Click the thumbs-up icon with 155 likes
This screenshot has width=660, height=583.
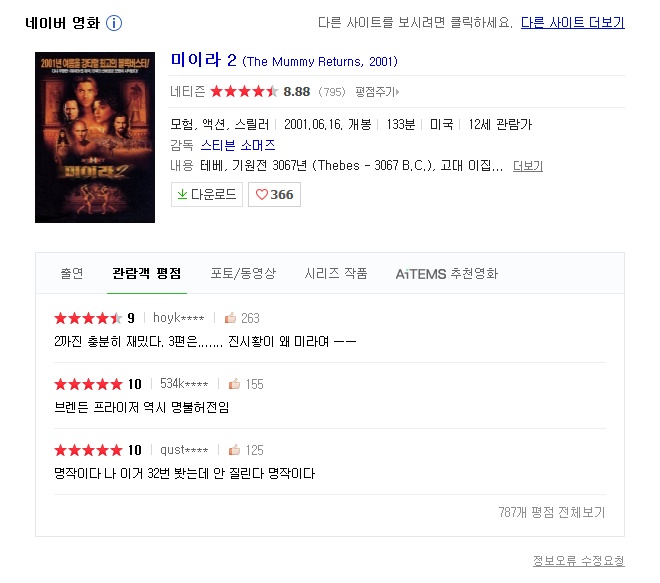(235, 384)
